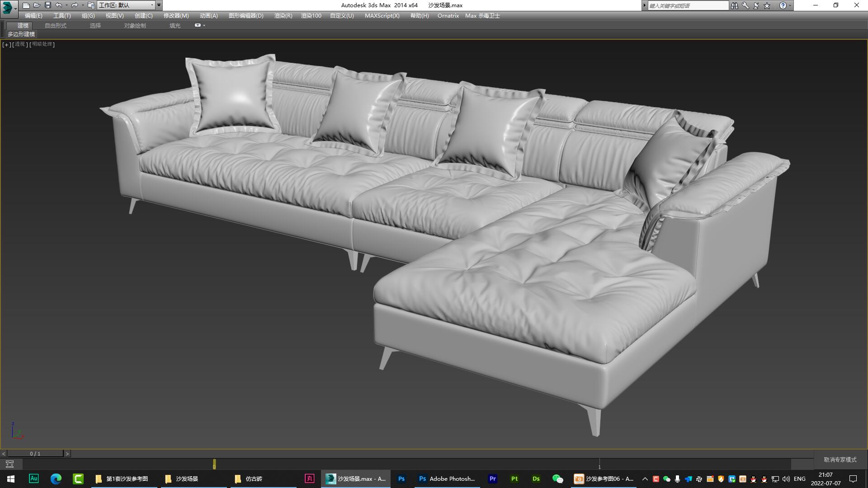Toggle the viewport maximize [+] control
This screenshot has width=868, height=488.
click(6, 44)
